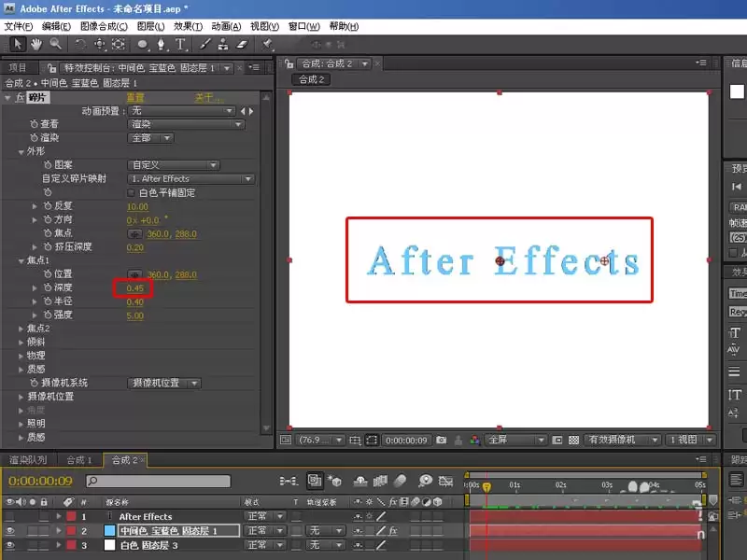Click the light blue layer color swatch
The height and width of the screenshot is (560, 747).
point(109,530)
